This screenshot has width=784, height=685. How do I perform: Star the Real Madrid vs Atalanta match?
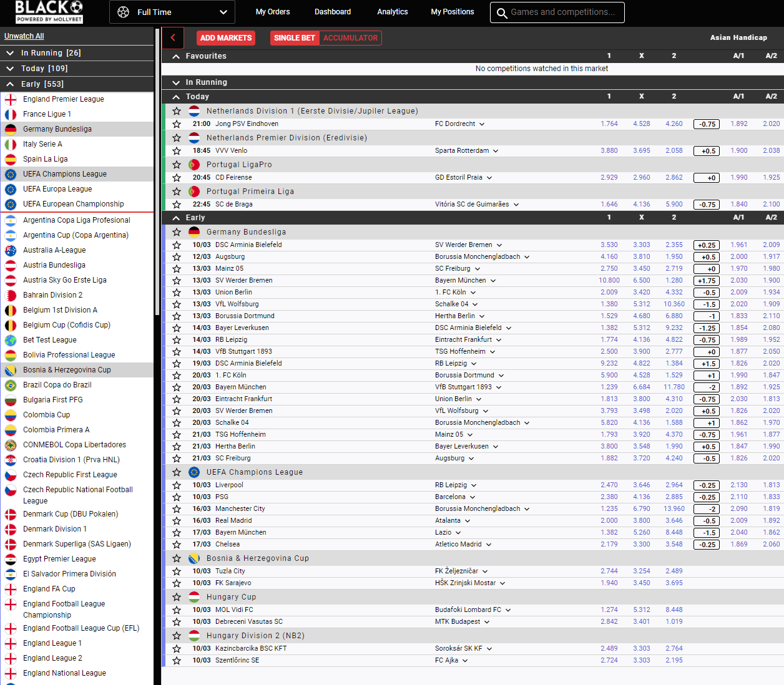coord(177,521)
